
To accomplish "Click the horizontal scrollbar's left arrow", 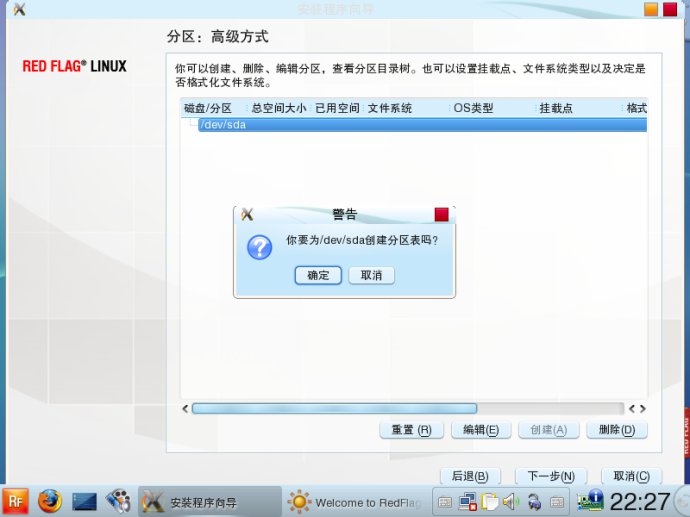I will [x=185, y=409].
